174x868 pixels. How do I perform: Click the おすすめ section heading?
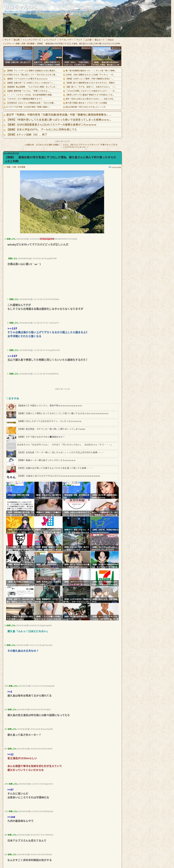12,398
